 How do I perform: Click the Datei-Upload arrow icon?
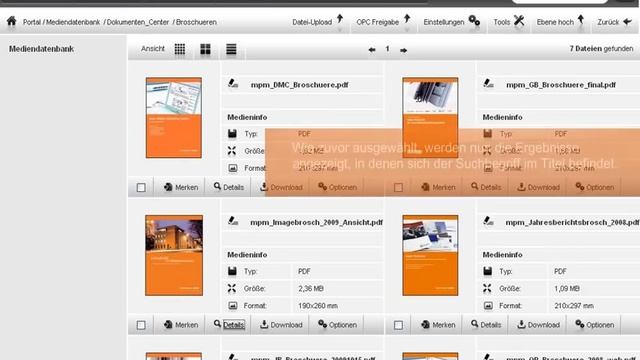[340, 19]
